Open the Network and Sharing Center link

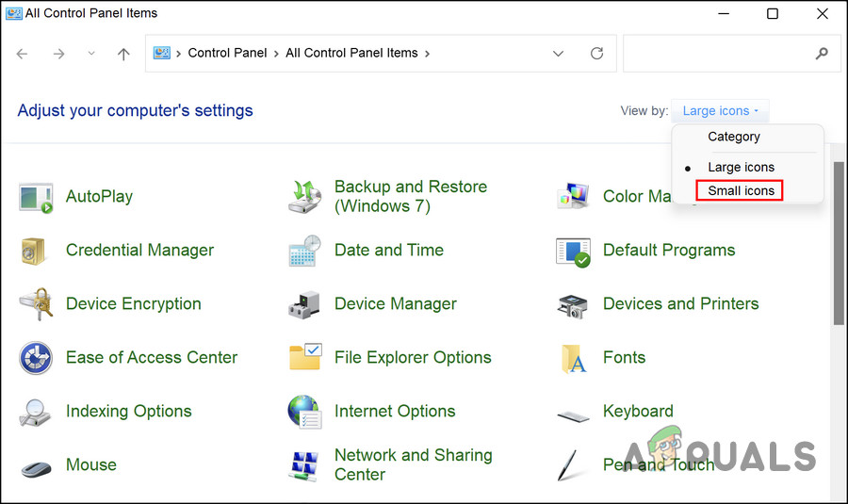pyautogui.click(x=413, y=464)
